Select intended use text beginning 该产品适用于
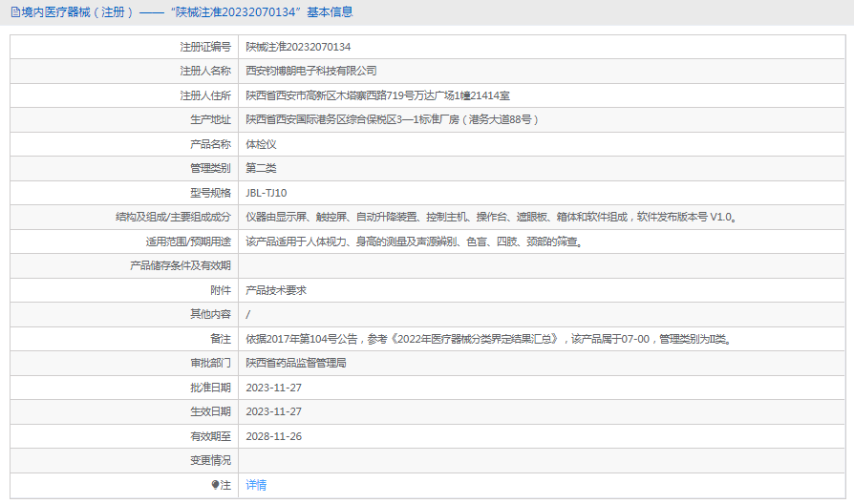This screenshot has width=854, height=504. tap(416, 241)
